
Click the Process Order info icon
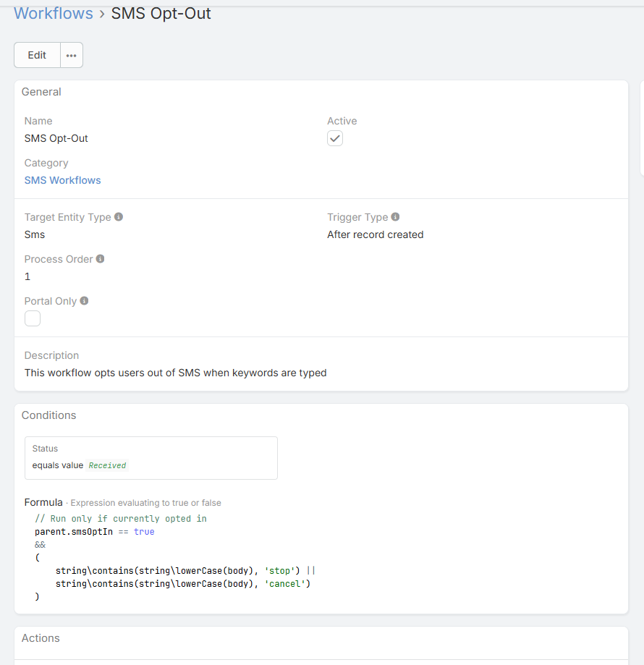(101, 259)
